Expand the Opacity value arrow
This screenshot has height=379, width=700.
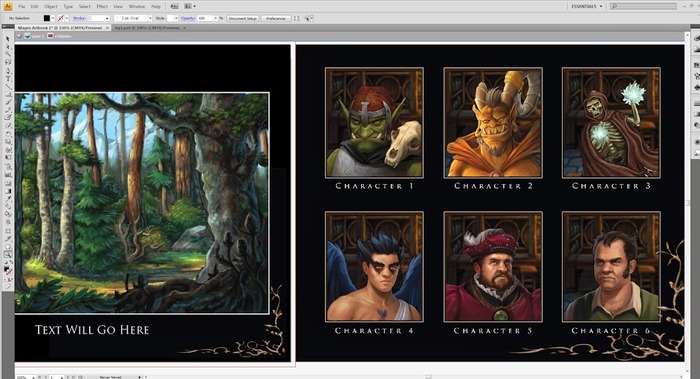point(216,18)
